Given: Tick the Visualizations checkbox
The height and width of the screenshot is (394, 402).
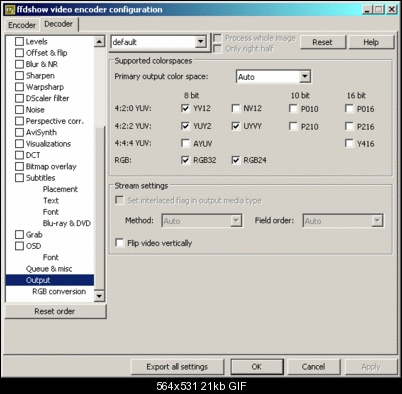Looking at the screenshot, I should pyautogui.click(x=19, y=144).
